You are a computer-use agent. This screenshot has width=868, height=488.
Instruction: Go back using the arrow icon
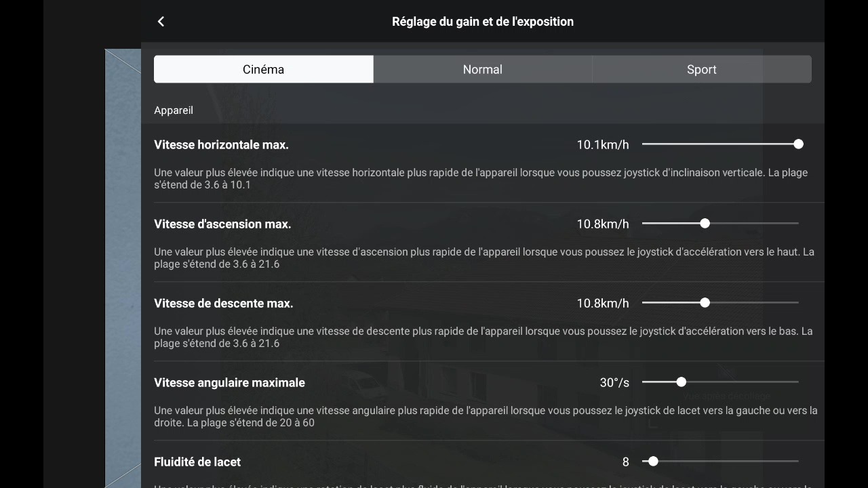pos(161,22)
